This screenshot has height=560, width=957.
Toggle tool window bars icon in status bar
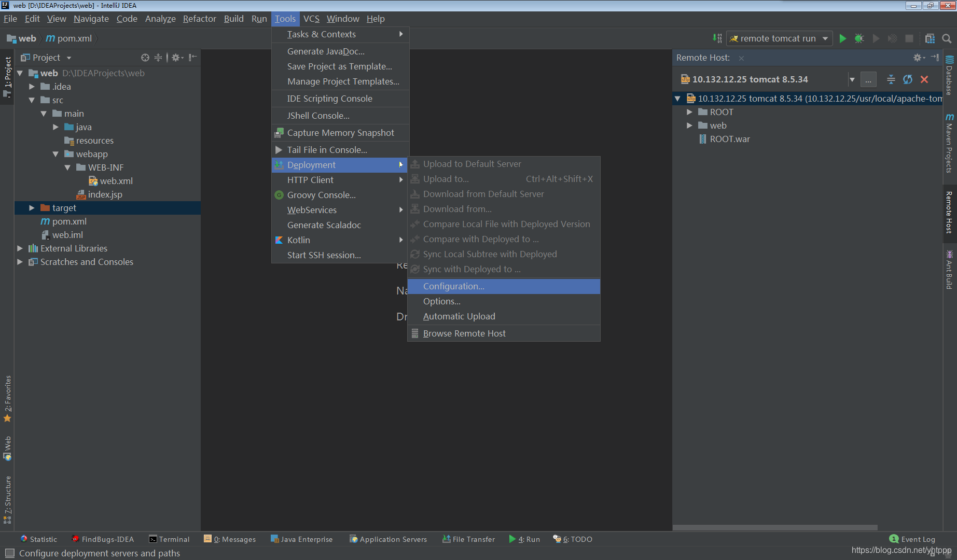[9, 553]
